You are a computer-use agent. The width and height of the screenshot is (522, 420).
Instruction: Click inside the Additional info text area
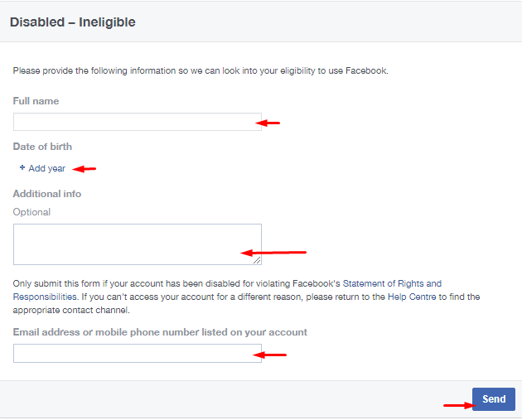pyautogui.click(x=138, y=244)
